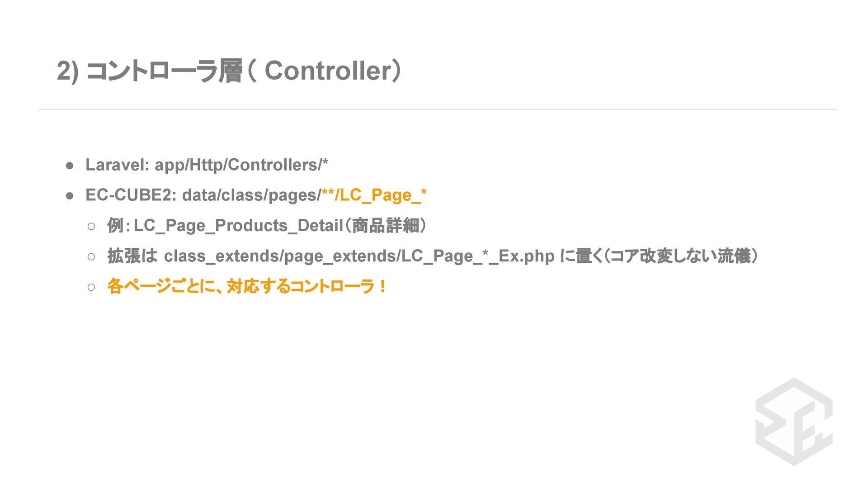Click the LC_Page_Products_Detail example text
868x488 pixels.
pos(239,226)
